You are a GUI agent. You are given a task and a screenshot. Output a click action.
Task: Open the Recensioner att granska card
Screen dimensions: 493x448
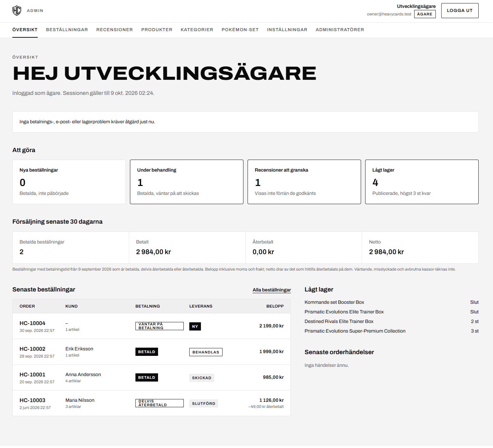[304, 182]
